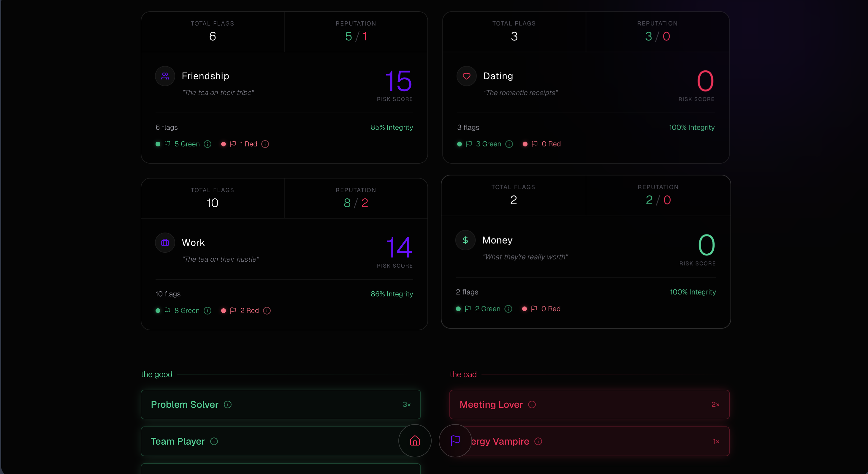This screenshot has width=868, height=474.
Task: Click the 85% Integrity indicator on Friendship
Action: pos(392,127)
